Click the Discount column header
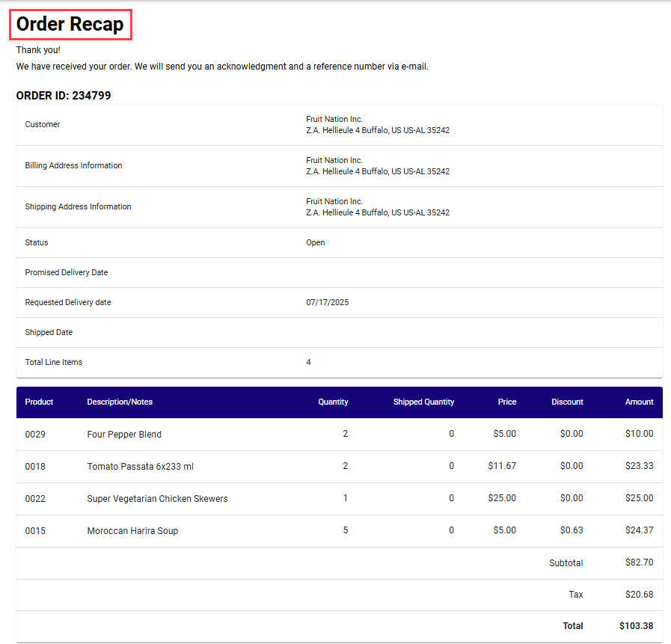671x644 pixels. [x=567, y=402]
